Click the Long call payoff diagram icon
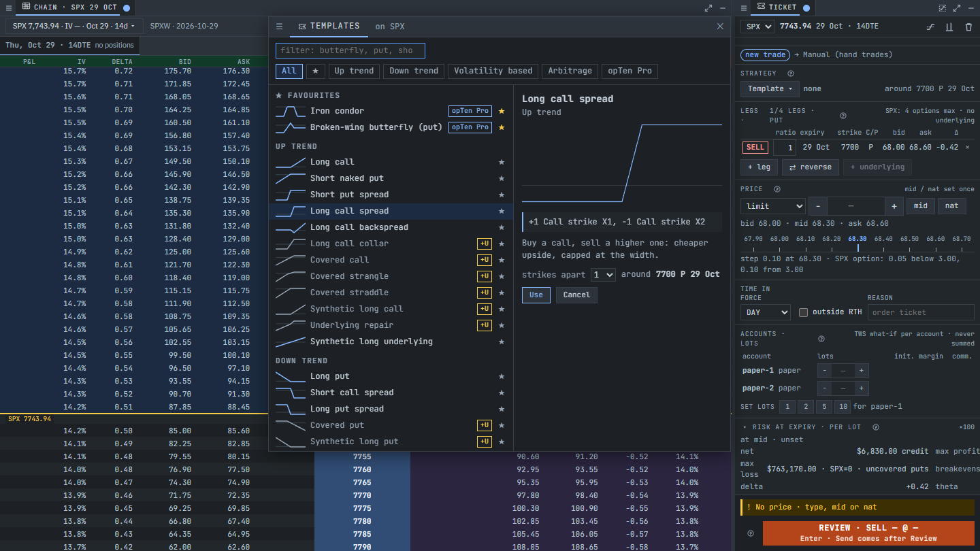 click(291, 162)
